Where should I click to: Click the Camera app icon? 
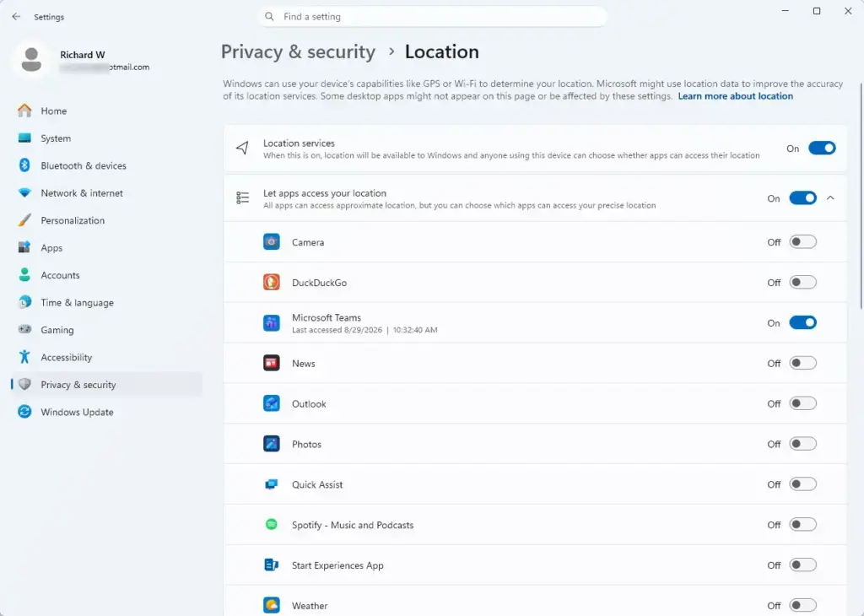click(271, 242)
